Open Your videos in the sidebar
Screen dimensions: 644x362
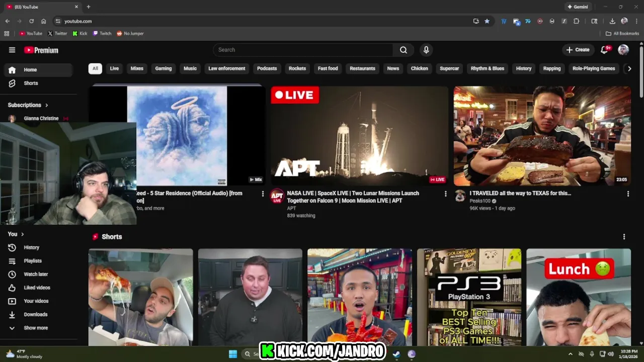pyautogui.click(x=38, y=301)
